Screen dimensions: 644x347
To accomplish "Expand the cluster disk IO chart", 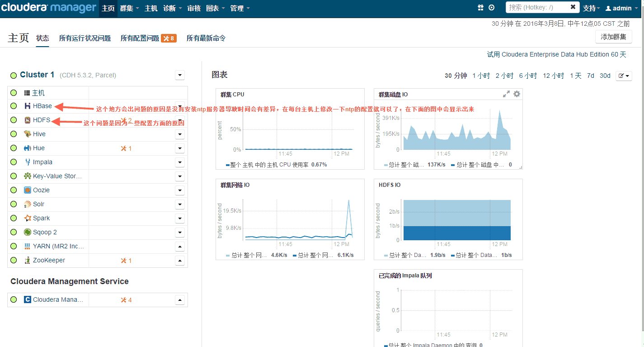I will [507, 94].
